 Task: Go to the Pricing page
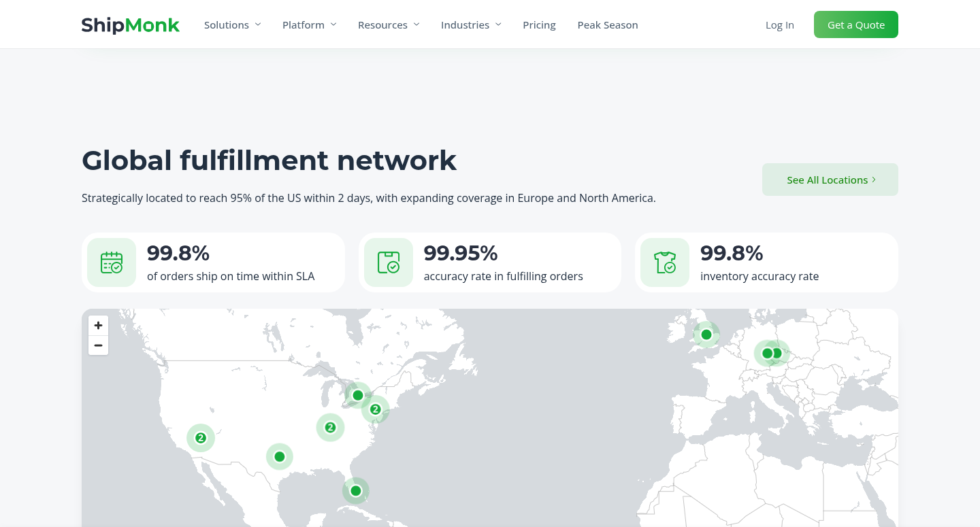click(539, 25)
